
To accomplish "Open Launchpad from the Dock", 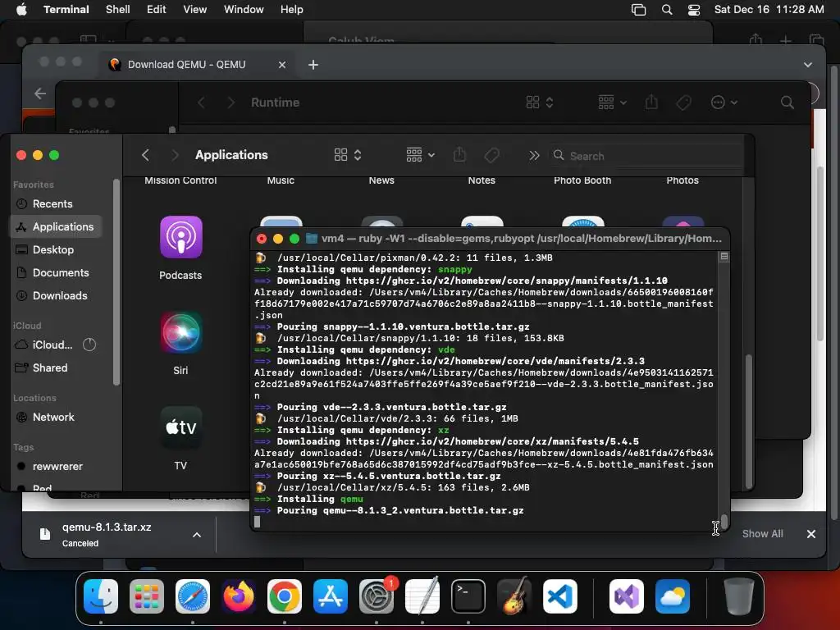I will pyautogui.click(x=147, y=596).
